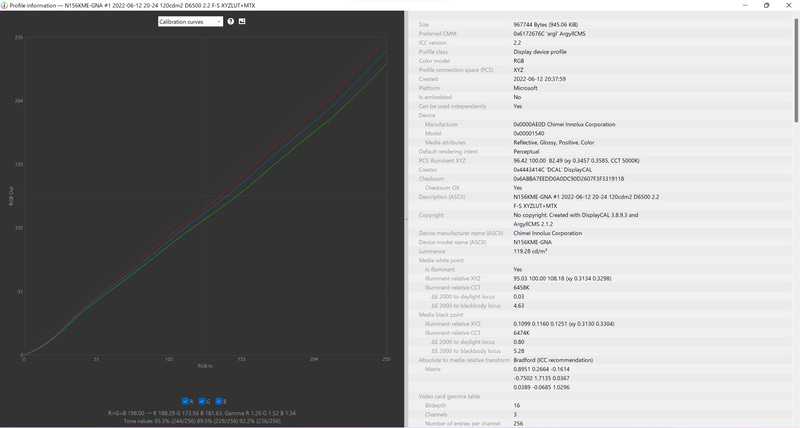The image size is (800, 428).
Task: Select the Color model value RGB
Action: (518, 61)
